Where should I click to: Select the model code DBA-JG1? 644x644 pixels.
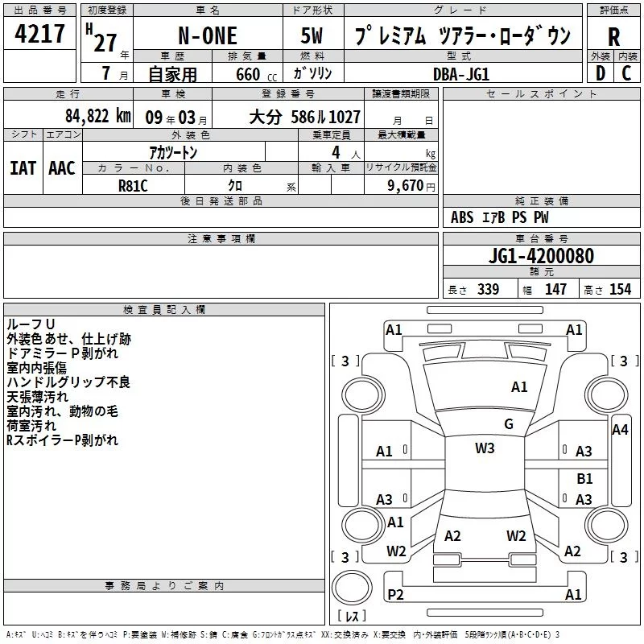(x=461, y=74)
